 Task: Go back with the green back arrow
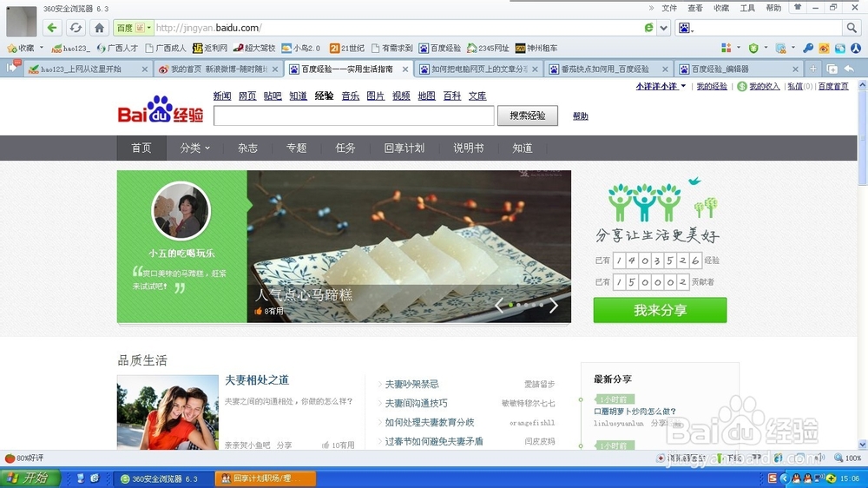(52, 28)
